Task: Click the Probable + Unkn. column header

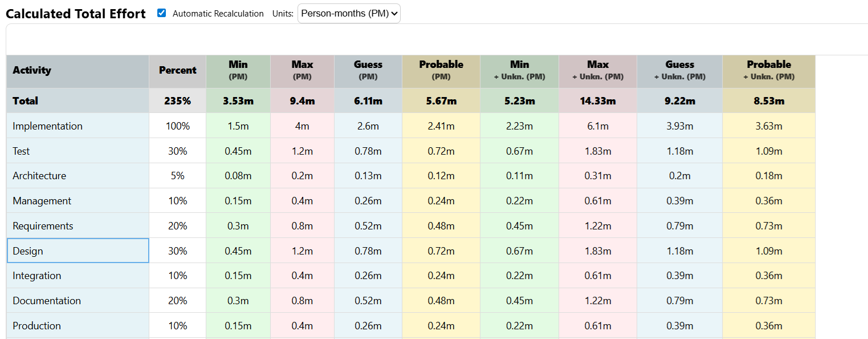Action: coord(768,70)
